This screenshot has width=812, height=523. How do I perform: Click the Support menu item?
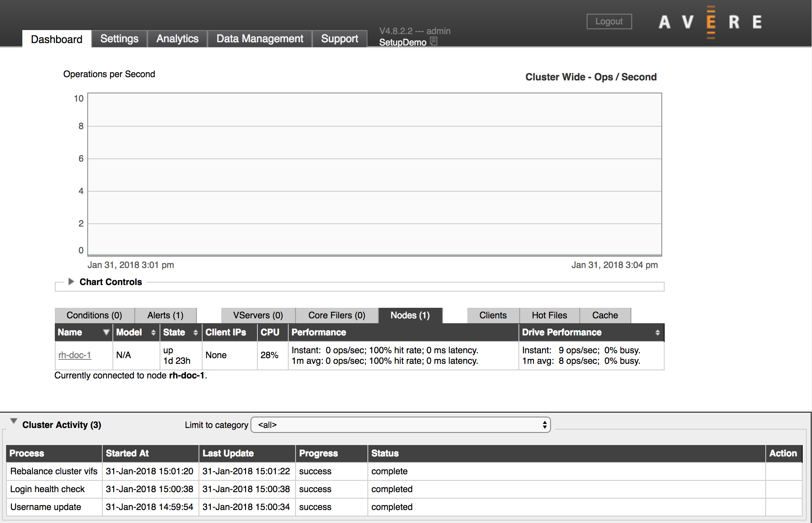click(x=339, y=38)
